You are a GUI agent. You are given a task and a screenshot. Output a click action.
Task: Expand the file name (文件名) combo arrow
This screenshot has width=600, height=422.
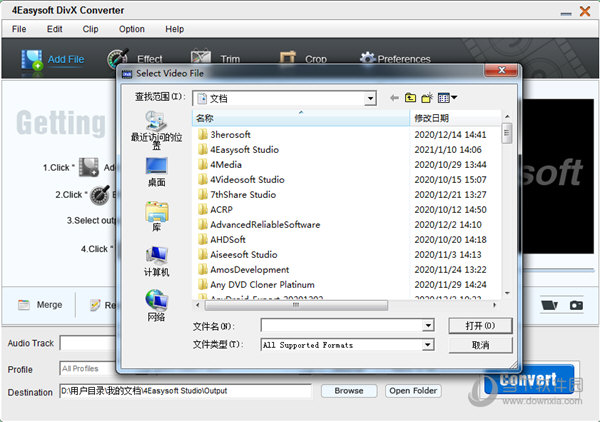(x=428, y=326)
